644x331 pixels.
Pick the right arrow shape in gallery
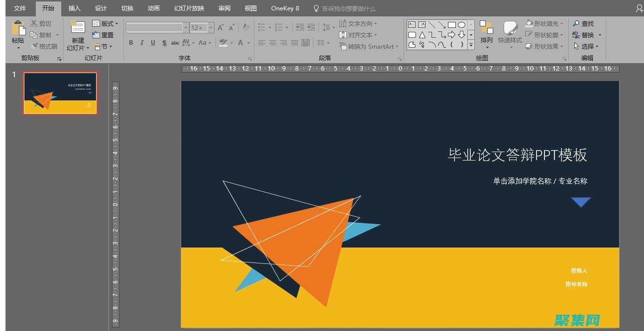[x=451, y=34]
